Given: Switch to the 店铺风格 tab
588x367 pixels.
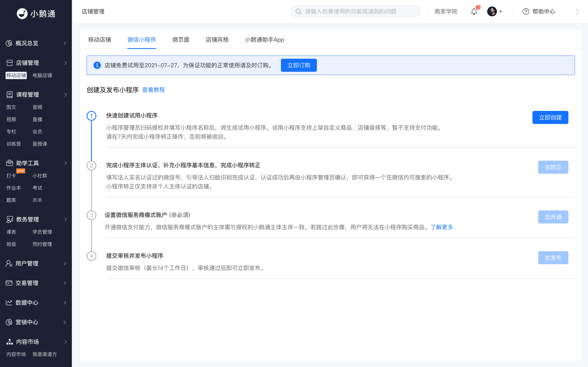Looking at the screenshot, I should tap(217, 40).
